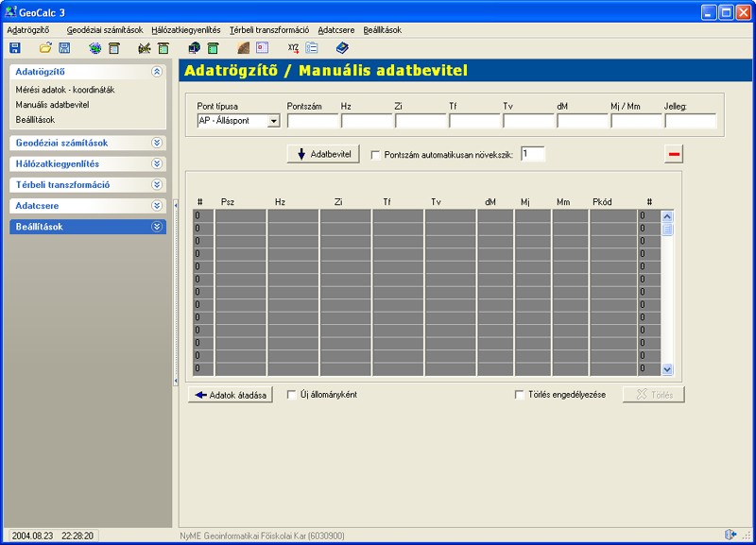Screen dimensions: 756x545
Task: Click the blue help book icon
Action: (342, 48)
